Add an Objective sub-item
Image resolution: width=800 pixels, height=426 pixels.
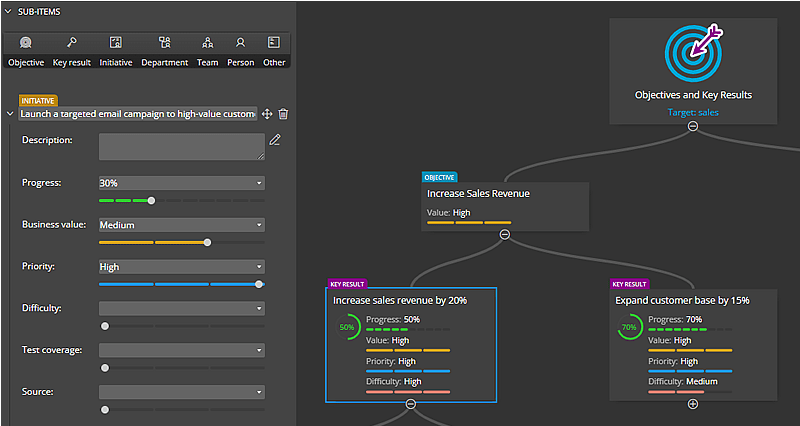click(x=26, y=51)
